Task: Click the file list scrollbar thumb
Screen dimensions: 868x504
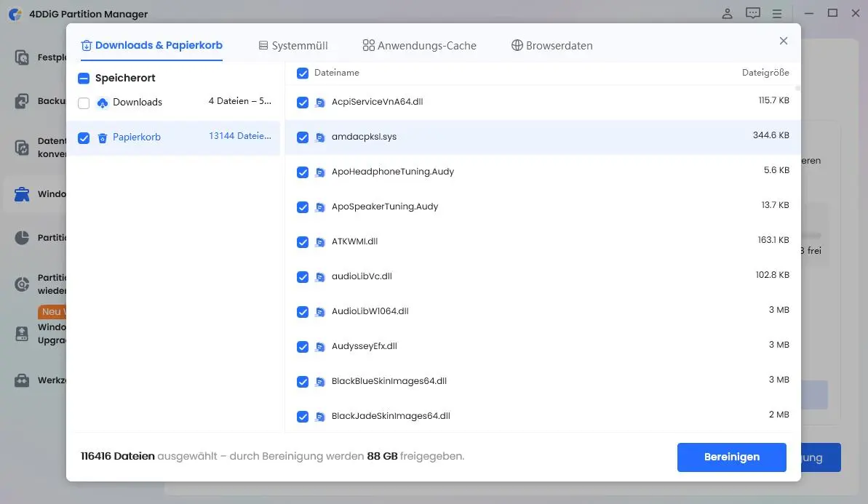Action: point(797,89)
